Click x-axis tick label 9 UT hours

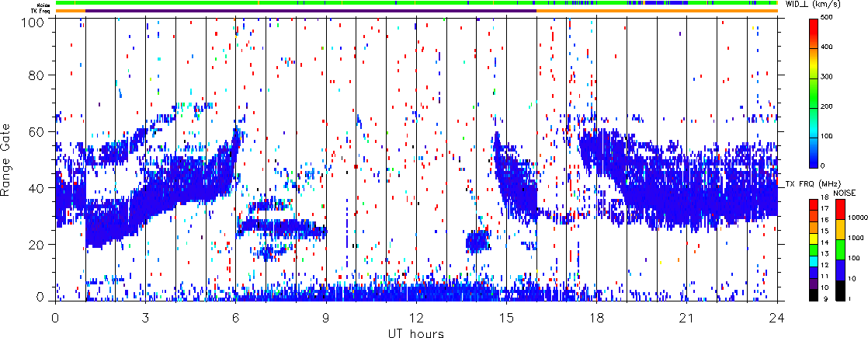click(x=325, y=318)
